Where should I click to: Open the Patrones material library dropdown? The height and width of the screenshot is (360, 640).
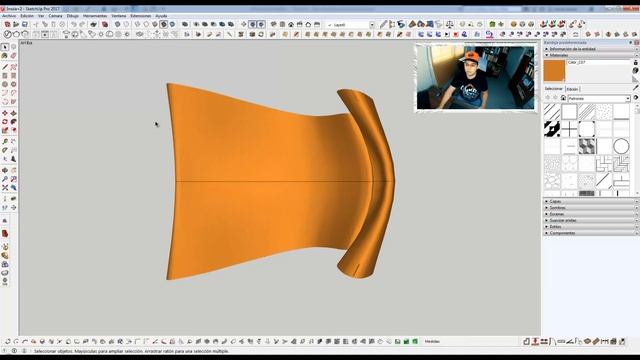click(628, 98)
